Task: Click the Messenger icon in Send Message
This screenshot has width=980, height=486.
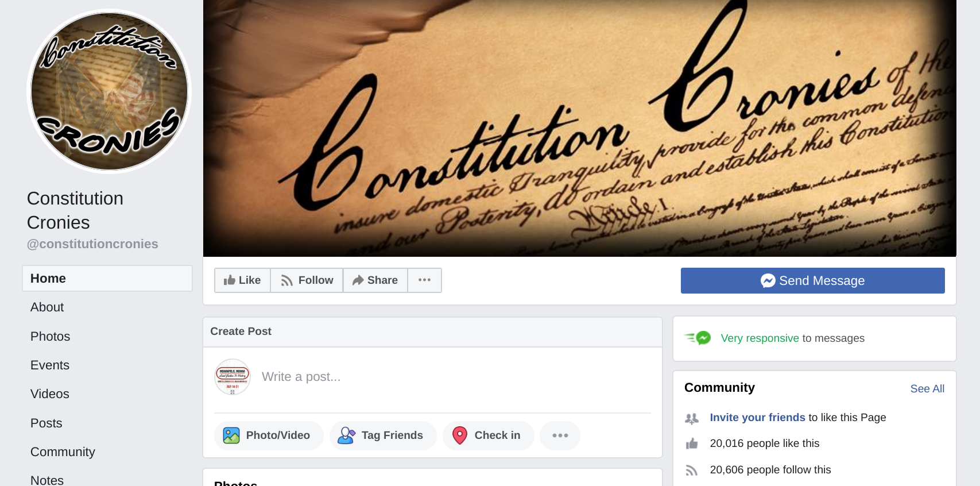Action: pyautogui.click(x=768, y=280)
